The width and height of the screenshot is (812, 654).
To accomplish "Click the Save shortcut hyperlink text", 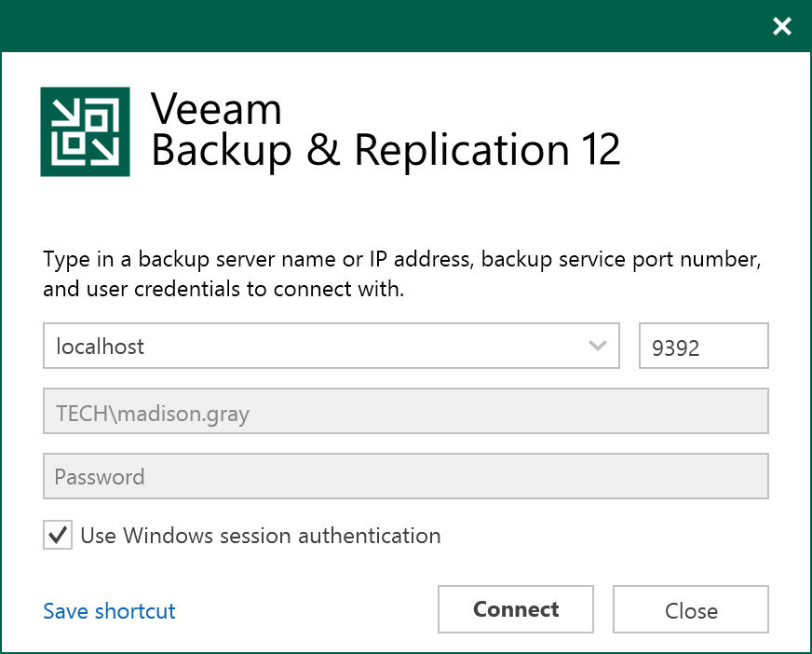I will click(x=108, y=611).
